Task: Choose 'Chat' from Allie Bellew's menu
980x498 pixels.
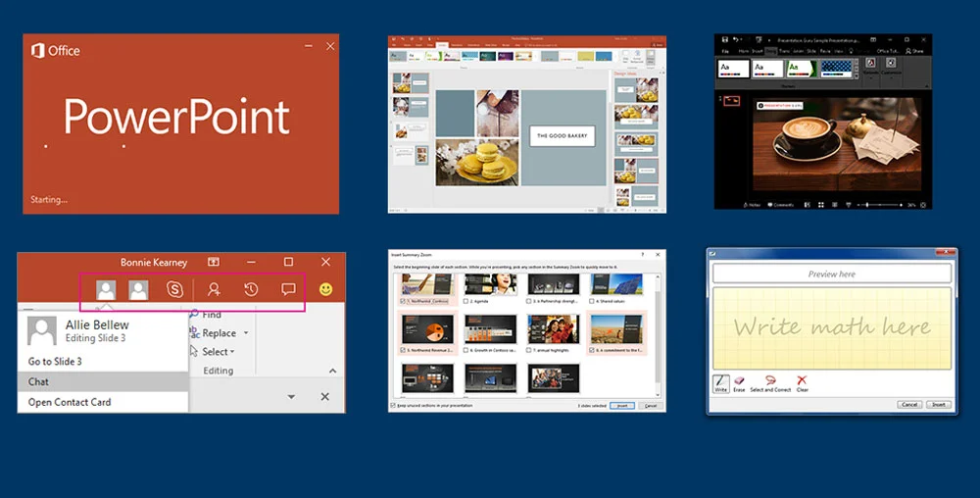Action: click(103, 381)
